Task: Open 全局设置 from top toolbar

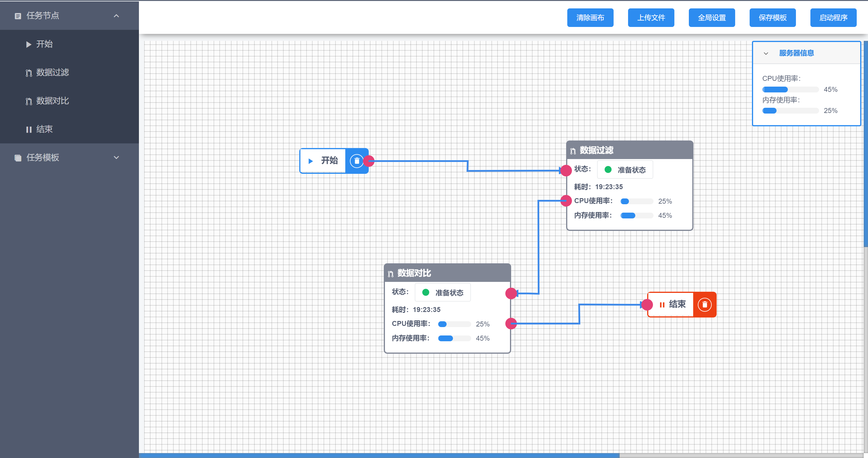Action: tap(711, 18)
